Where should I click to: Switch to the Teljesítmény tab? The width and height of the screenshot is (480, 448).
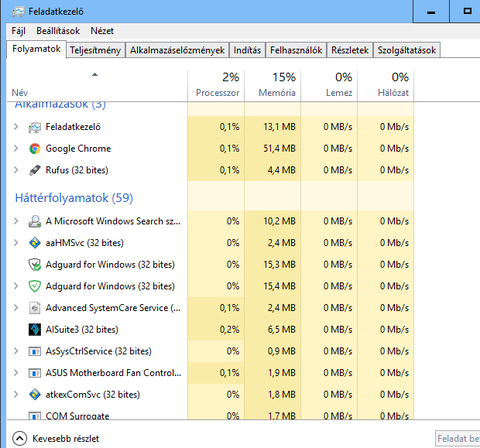point(95,50)
